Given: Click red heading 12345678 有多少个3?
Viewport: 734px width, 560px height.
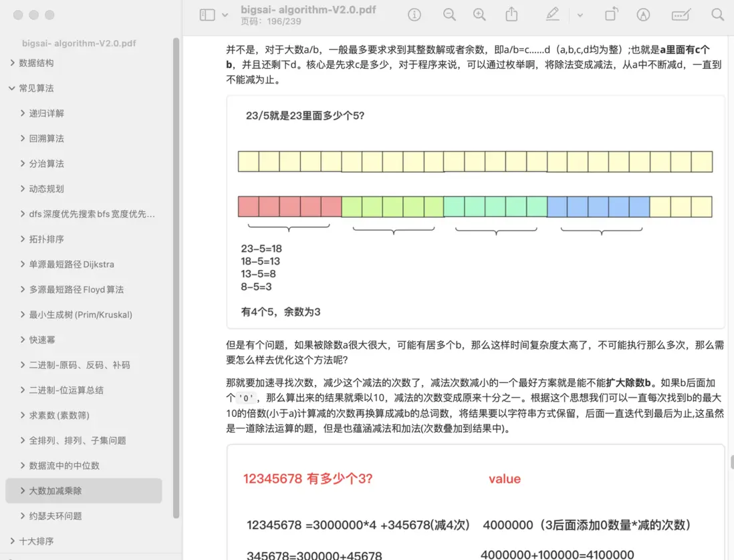Looking at the screenshot, I should click(x=308, y=478).
